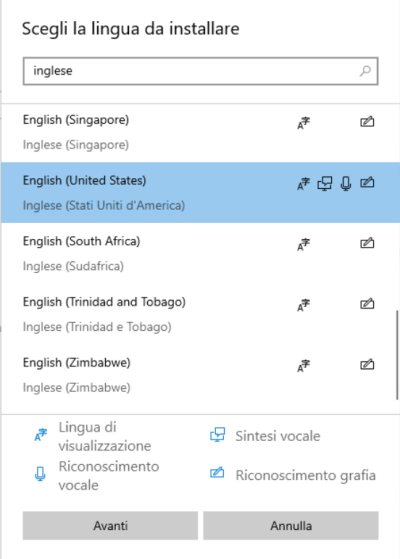Select English (United States) language entry
This screenshot has width=400, height=559.
[x=200, y=193]
